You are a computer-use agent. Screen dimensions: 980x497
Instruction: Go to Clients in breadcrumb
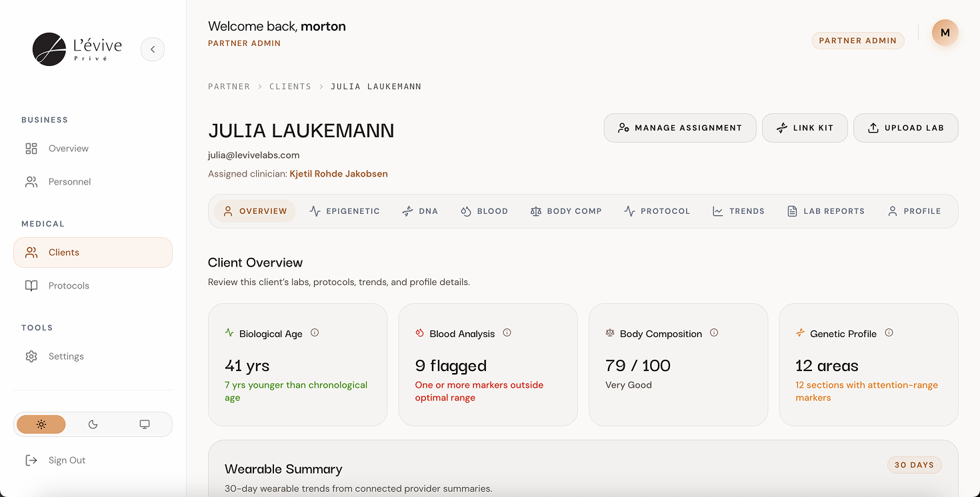pos(290,87)
